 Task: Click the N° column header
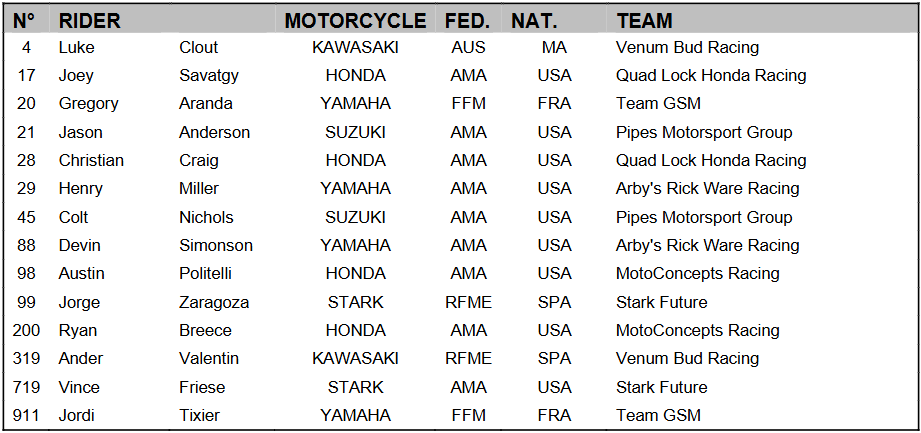point(25,20)
